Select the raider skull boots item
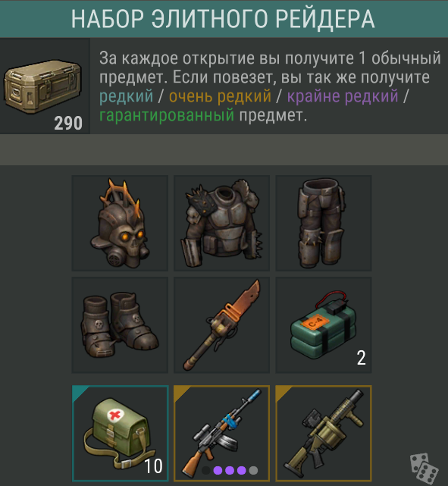The image size is (448, 486). pos(120,325)
